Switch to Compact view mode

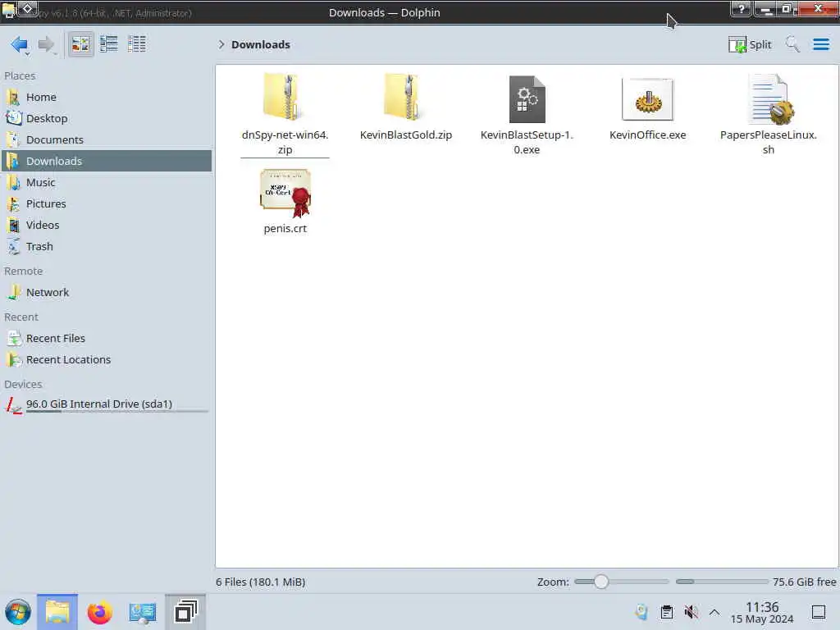point(109,44)
